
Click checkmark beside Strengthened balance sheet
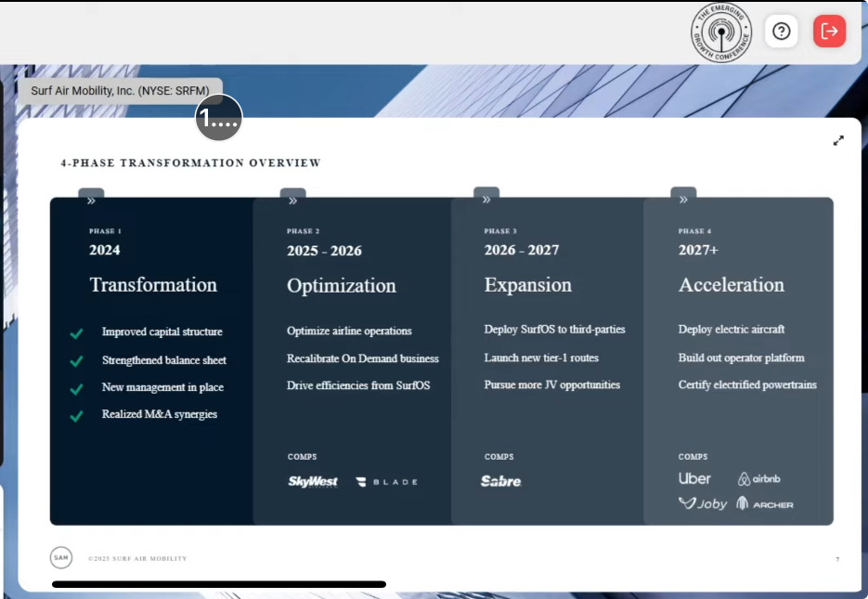pos(77,361)
